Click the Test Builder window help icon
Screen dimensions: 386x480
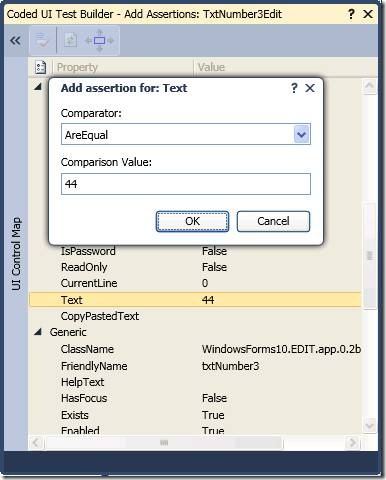pos(351,14)
